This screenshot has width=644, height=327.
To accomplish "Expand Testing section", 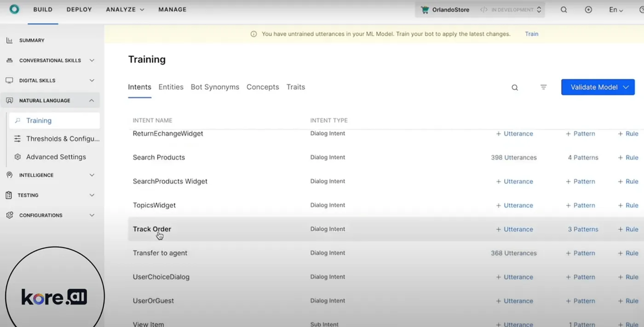I will pos(92,195).
